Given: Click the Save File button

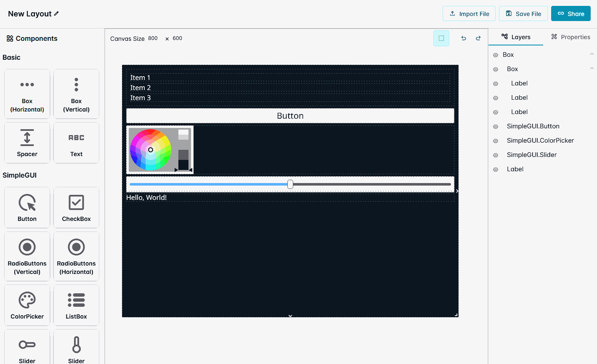Looking at the screenshot, I should pyautogui.click(x=523, y=13).
